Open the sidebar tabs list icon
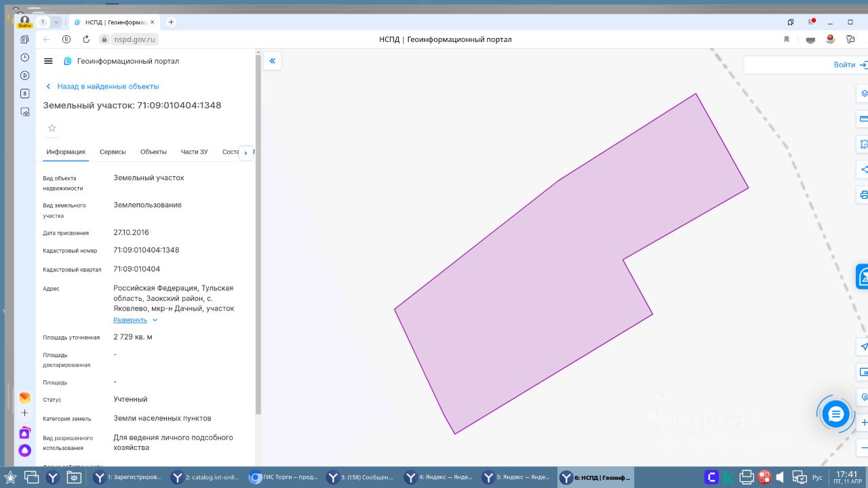Screen dimensions: 868x488 coord(25,40)
